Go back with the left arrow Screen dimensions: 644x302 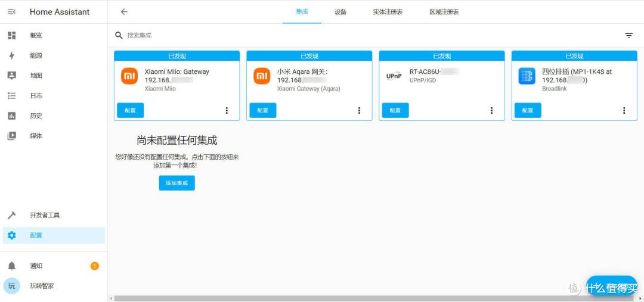[125, 12]
